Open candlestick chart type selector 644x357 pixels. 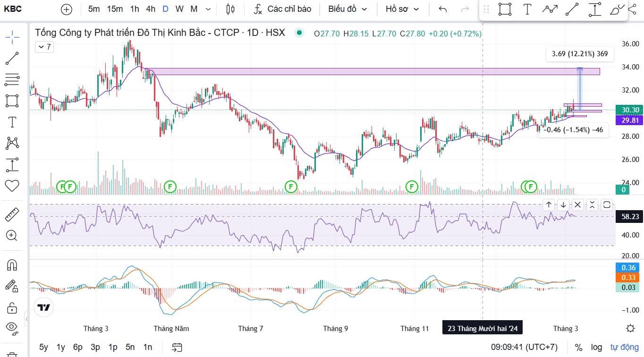230,9
